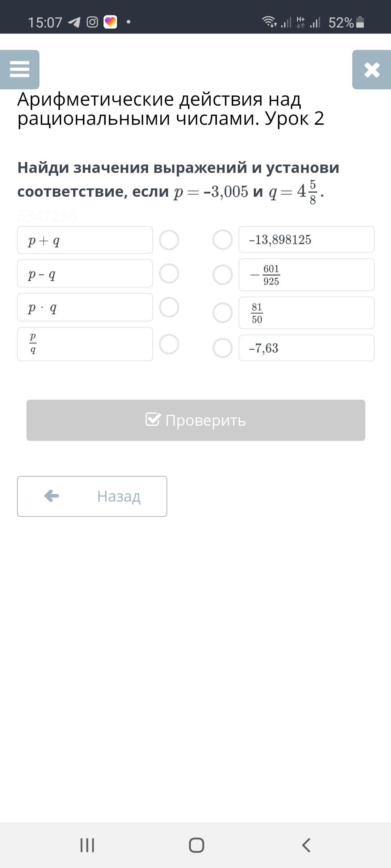Select radio button beside −601/925

(x=222, y=275)
